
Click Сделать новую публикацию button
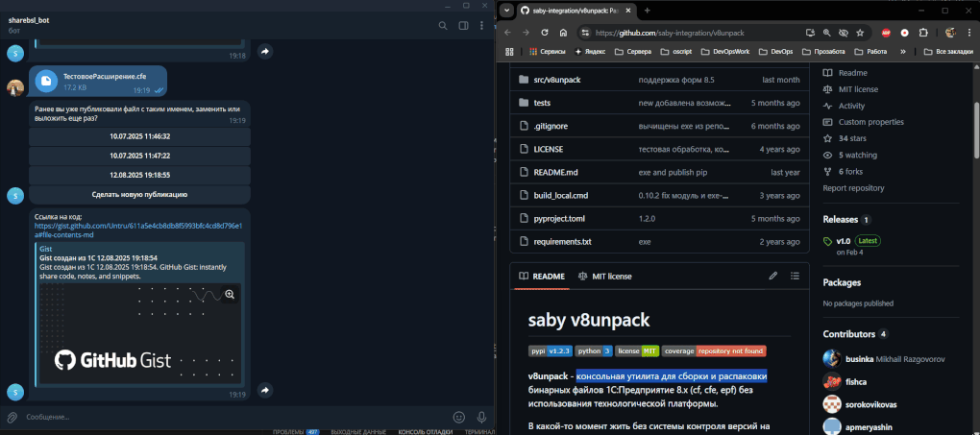(140, 194)
